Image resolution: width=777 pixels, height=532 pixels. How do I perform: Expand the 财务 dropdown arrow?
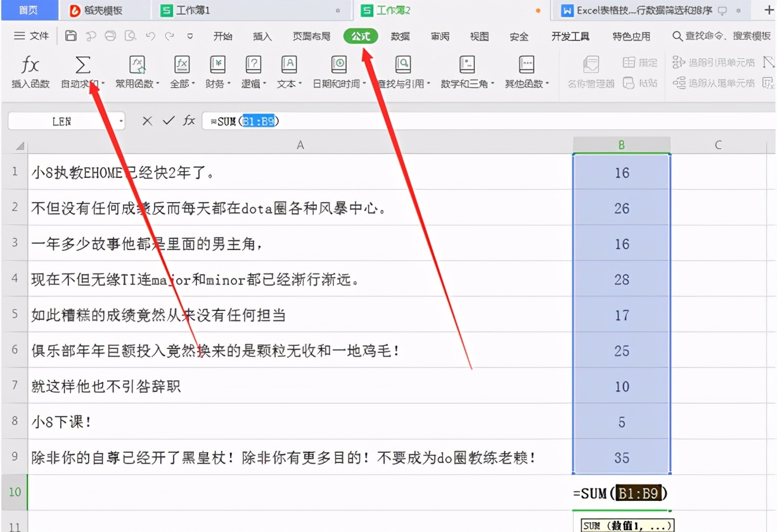click(229, 84)
